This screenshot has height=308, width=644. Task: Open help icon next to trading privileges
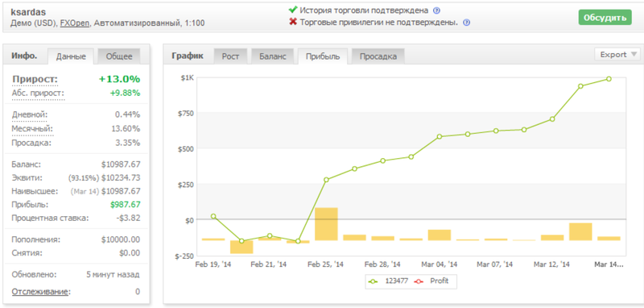coord(466,23)
